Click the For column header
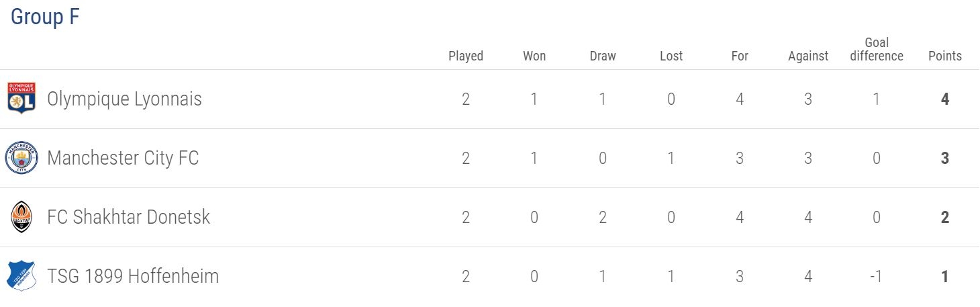Viewport: 980px width, 307px height. tap(740, 56)
